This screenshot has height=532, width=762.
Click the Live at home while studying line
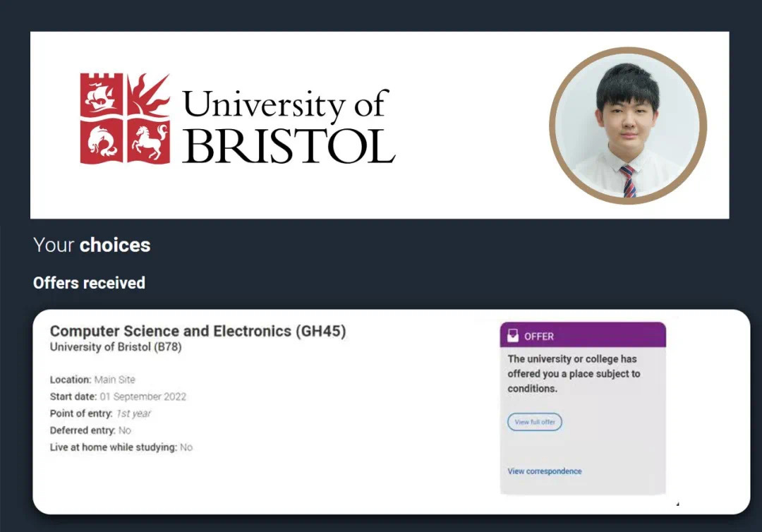(121, 447)
